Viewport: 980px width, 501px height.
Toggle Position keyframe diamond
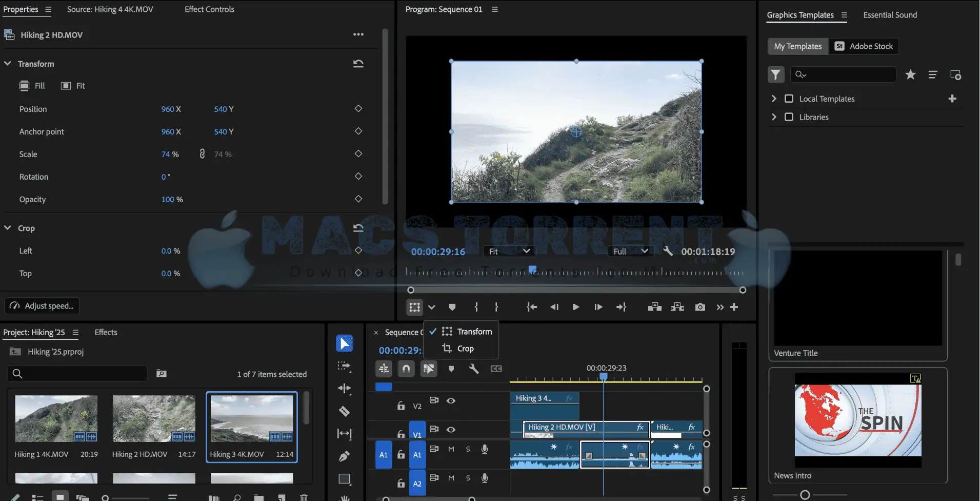(x=358, y=109)
